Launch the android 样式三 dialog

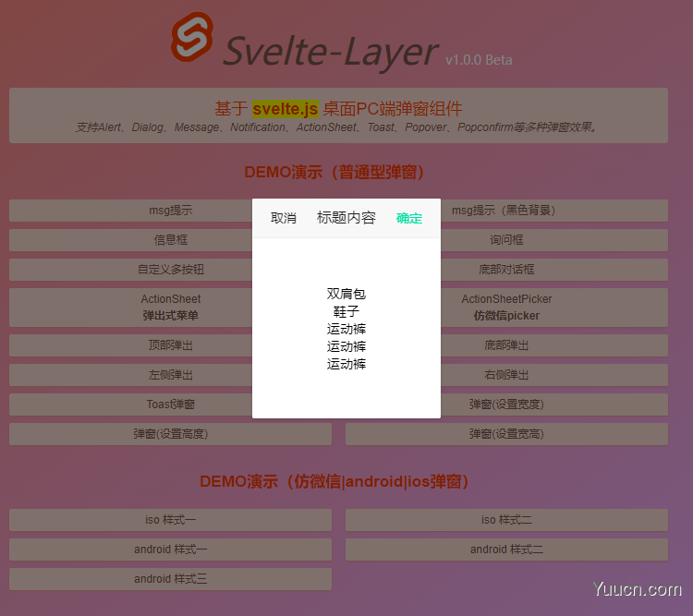click(171, 579)
